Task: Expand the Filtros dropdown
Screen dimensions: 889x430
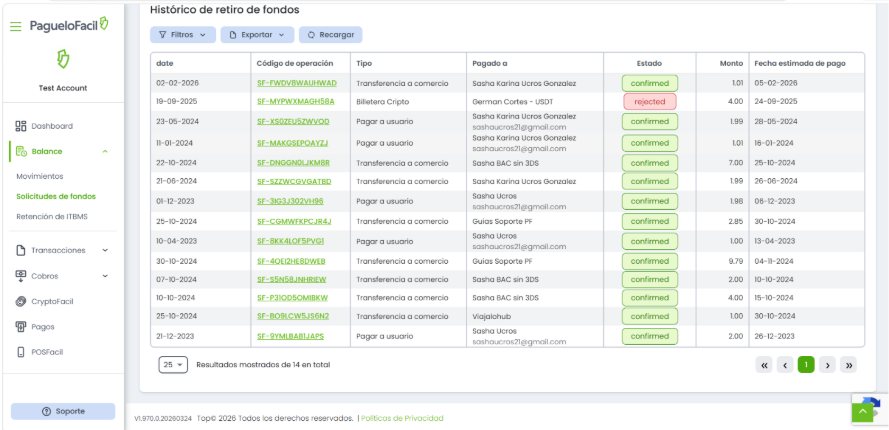Action: [182, 35]
